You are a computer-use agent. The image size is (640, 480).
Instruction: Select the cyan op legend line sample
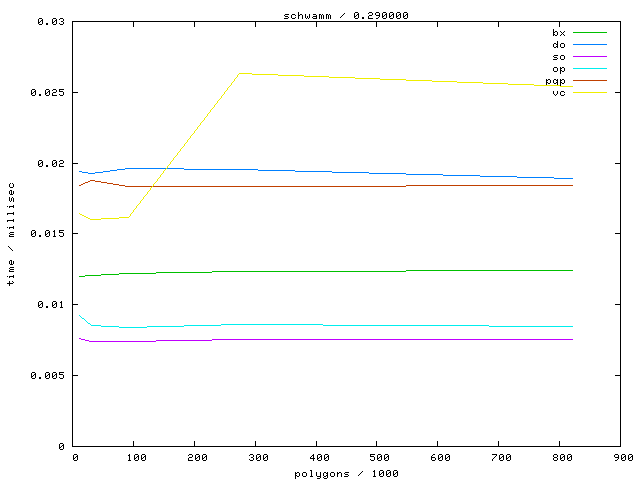coord(590,69)
